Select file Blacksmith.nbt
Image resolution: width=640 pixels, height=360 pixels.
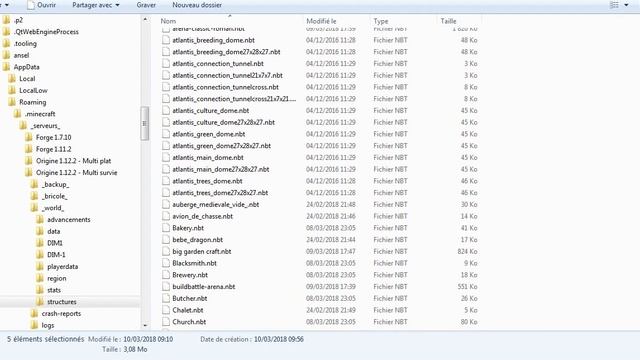(194, 263)
